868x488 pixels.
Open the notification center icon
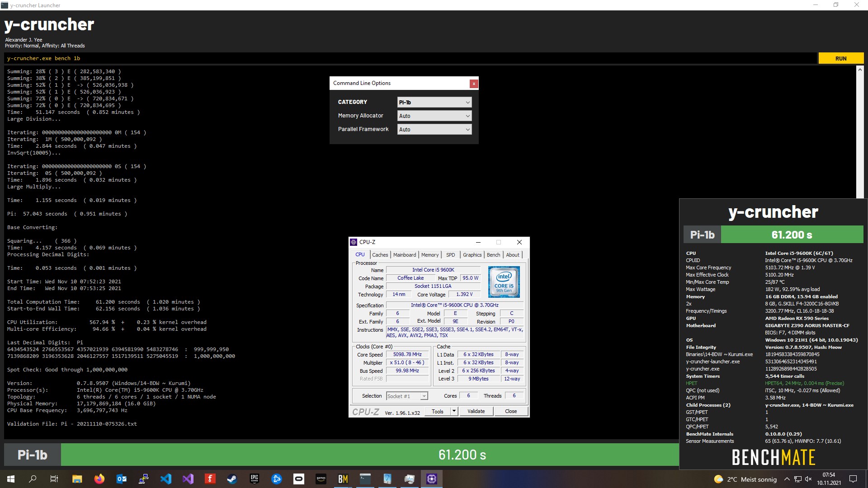click(853, 479)
